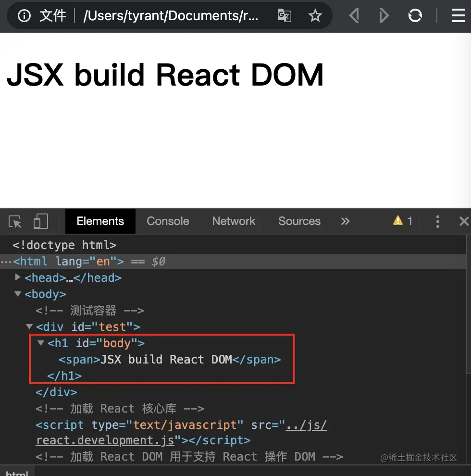Show more DevTools tabs chevron

tap(345, 221)
